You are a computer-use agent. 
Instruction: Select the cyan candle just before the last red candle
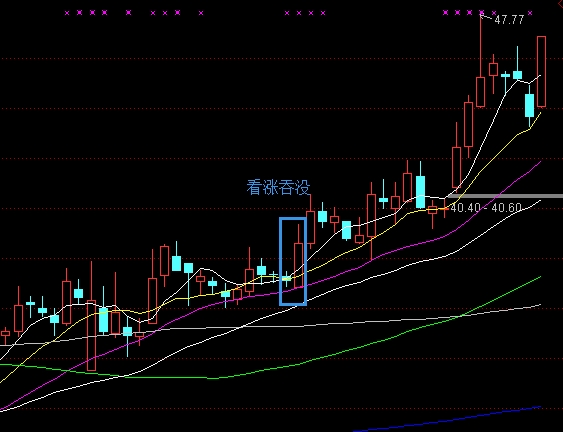530,105
